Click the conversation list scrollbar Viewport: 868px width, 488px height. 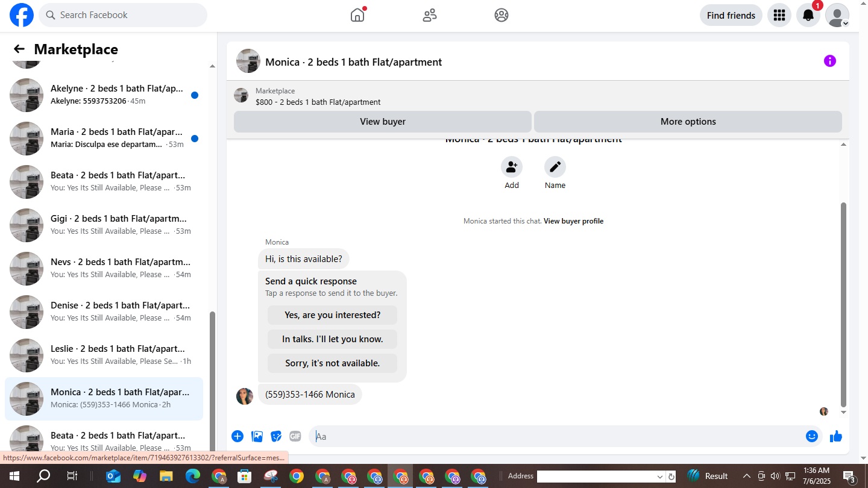[212, 381]
